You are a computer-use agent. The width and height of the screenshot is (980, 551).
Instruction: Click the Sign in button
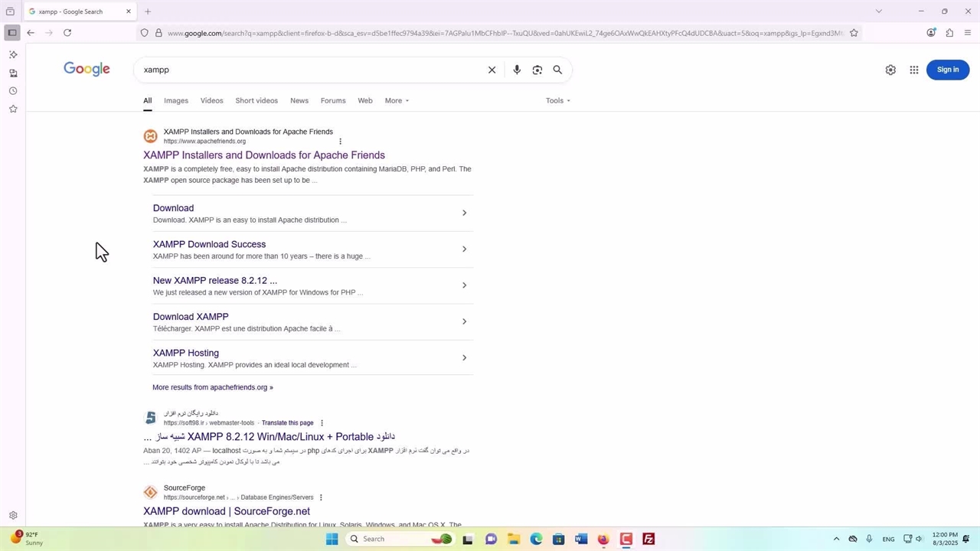pyautogui.click(x=947, y=70)
